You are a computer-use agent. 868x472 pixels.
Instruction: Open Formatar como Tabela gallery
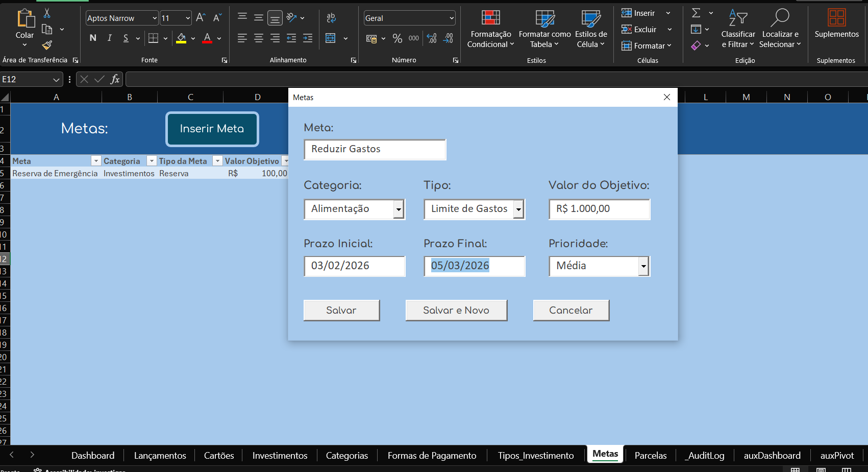544,29
